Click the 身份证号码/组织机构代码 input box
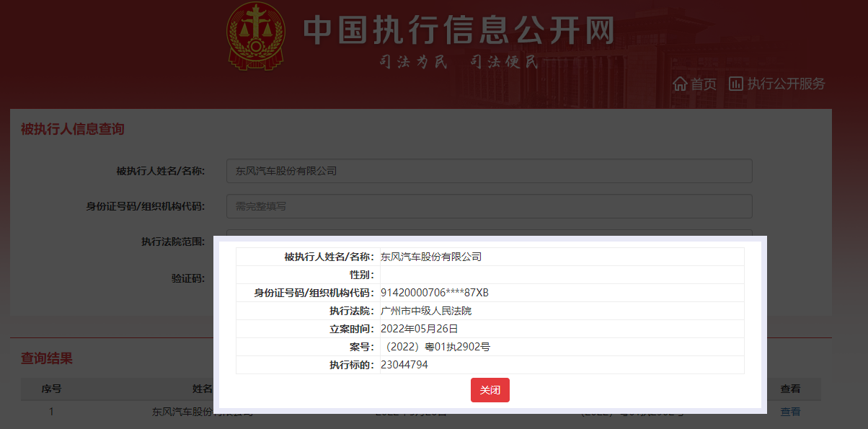The height and width of the screenshot is (429, 868). 490,205
